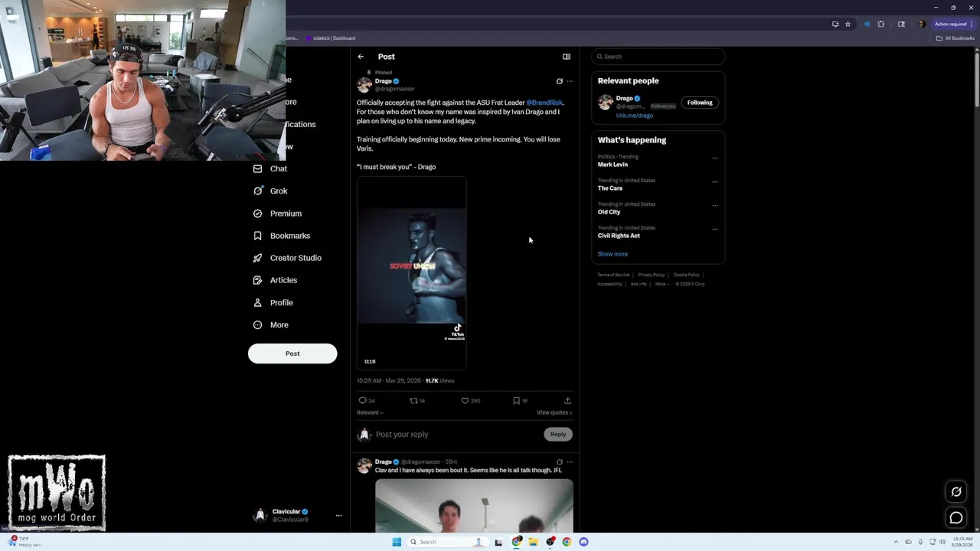The image size is (980, 551).
Task: Expand the More sidebar item
Action: [x=271, y=324]
